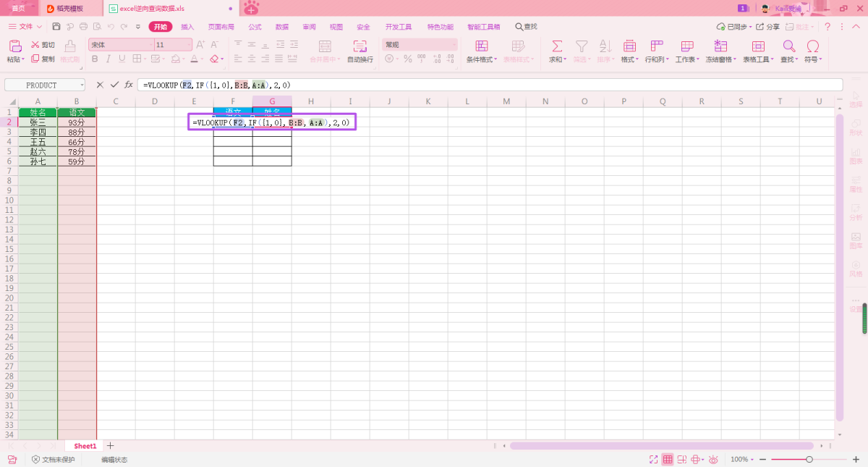The image size is (868, 467).
Task: Toggle bold formatting (B)
Action: point(94,59)
